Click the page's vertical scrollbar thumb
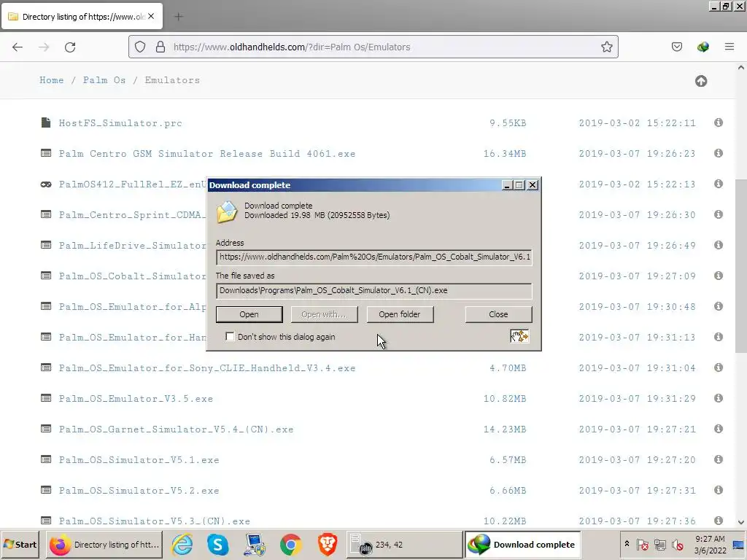 [x=741, y=265]
